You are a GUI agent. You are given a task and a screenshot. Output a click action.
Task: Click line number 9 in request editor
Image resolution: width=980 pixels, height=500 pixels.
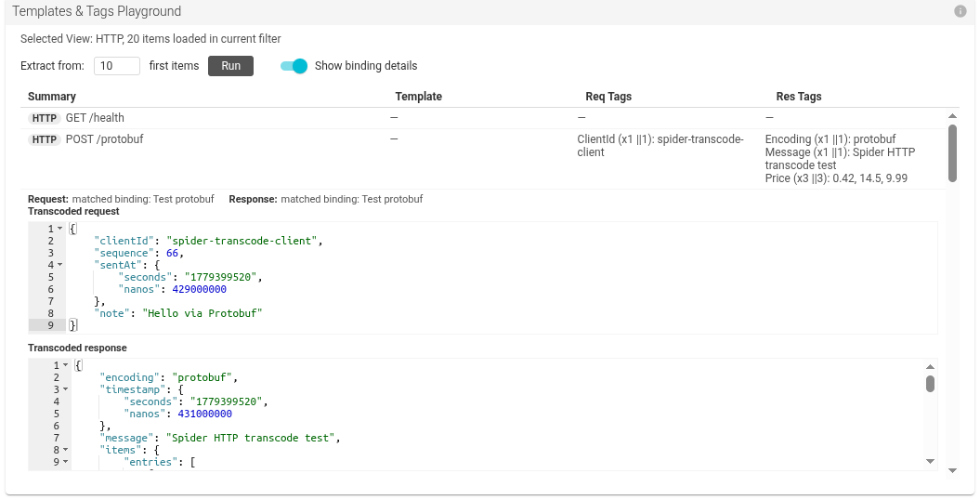[x=50, y=325]
